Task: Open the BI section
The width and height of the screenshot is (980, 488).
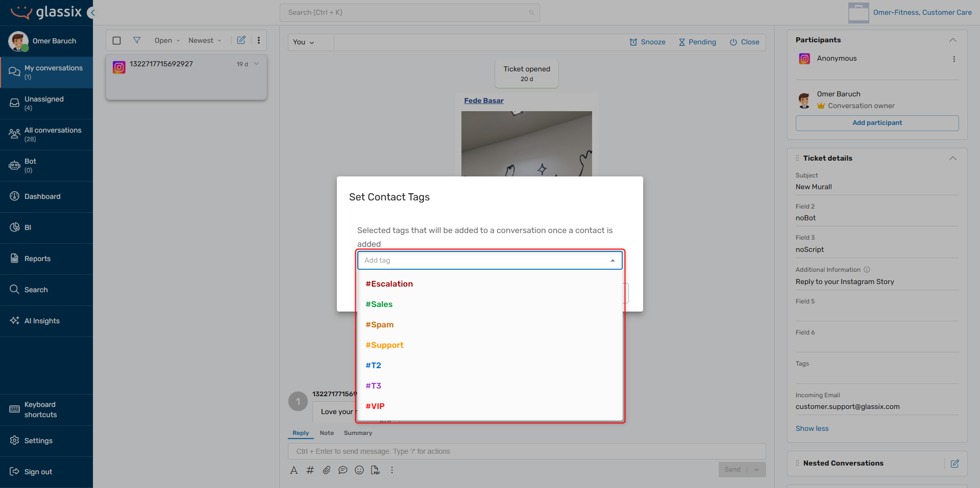Action: (46, 228)
